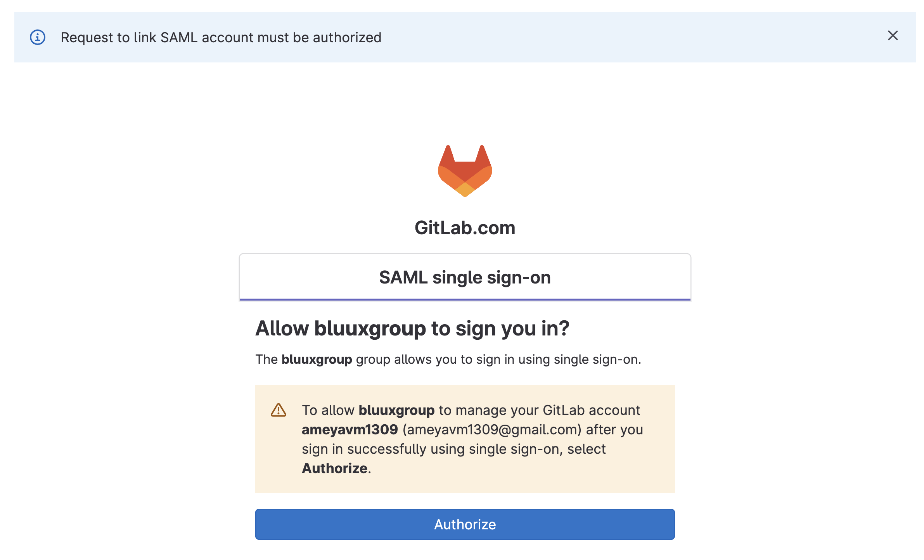Image resolution: width=924 pixels, height=560 pixels.
Task: Click the 'Request to link SAML account' message
Action: pyautogui.click(x=221, y=38)
